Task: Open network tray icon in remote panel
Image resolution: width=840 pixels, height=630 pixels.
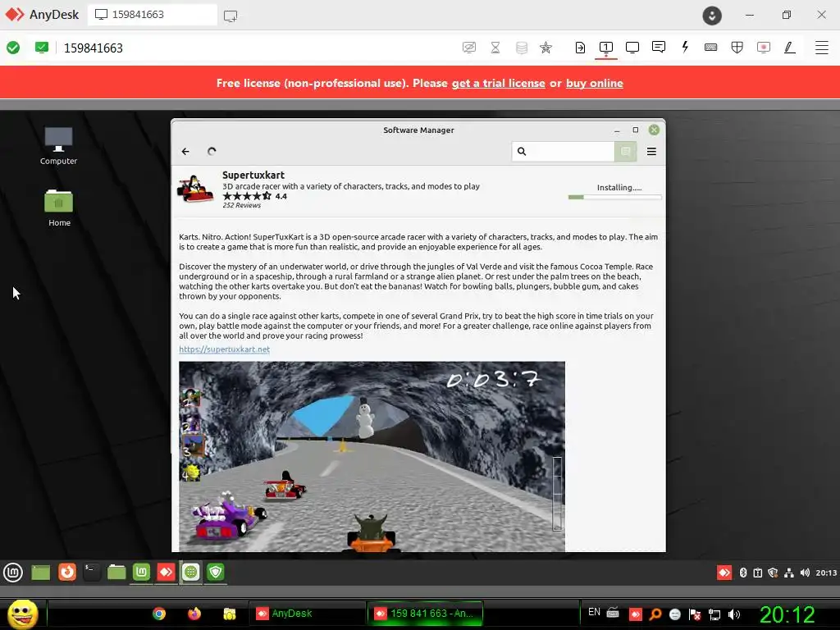Action: [788, 573]
